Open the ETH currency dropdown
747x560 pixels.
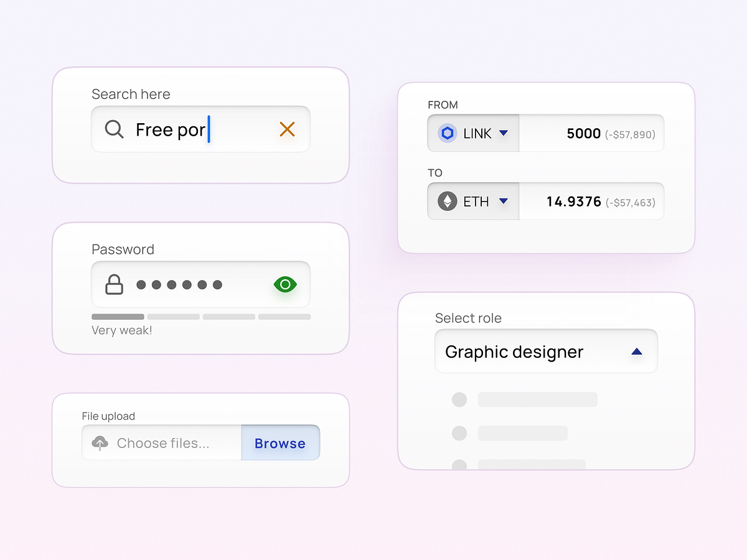coord(503,201)
